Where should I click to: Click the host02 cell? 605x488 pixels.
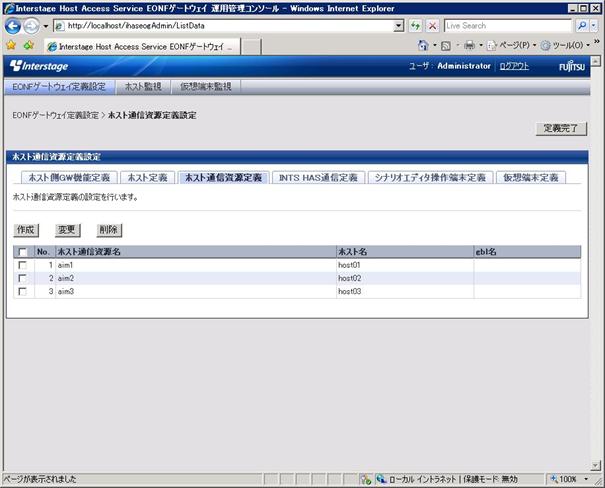pos(405,279)
